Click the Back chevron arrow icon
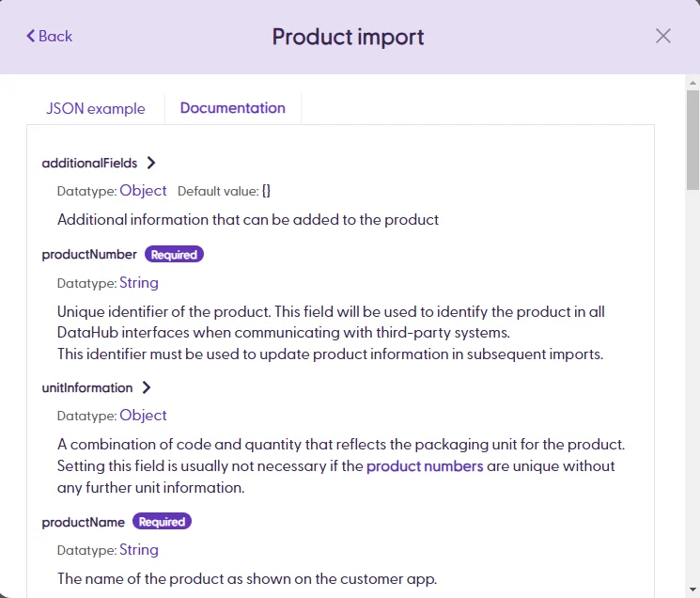The height and width of the screenshot is (598, 700). [30, 36]
